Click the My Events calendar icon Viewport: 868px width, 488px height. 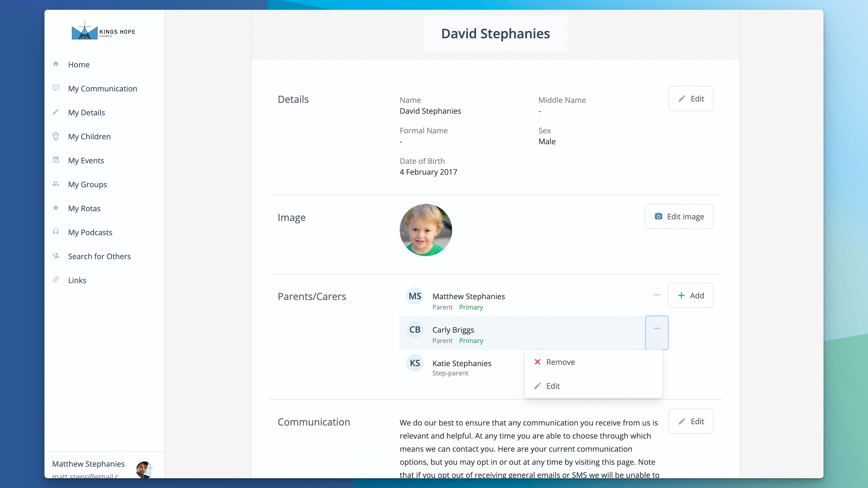point(56,160)
